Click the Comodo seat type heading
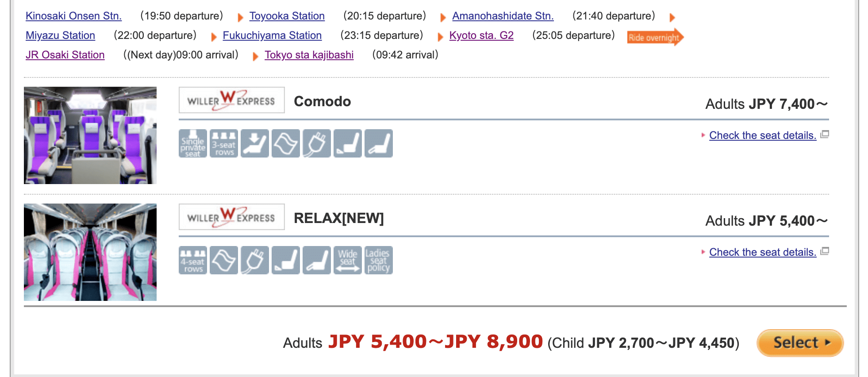 click(323, 101)
